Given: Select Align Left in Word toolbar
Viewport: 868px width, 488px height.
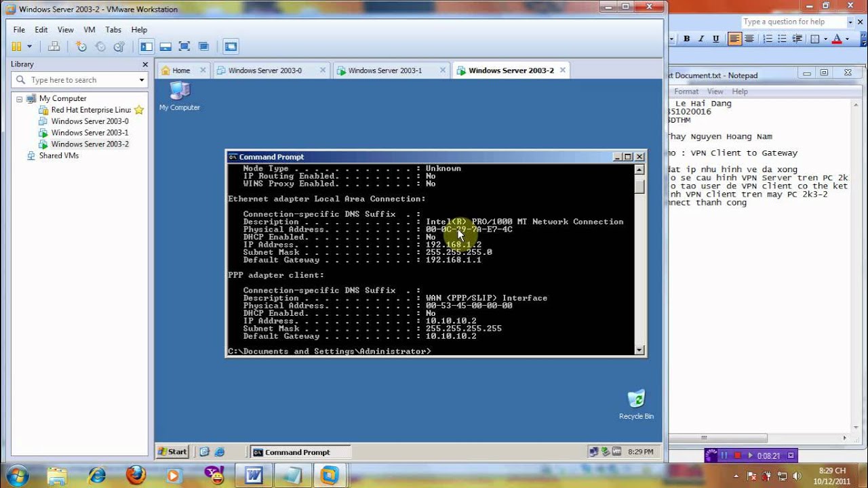Looking at the screenshot, I should click(734, 39).
